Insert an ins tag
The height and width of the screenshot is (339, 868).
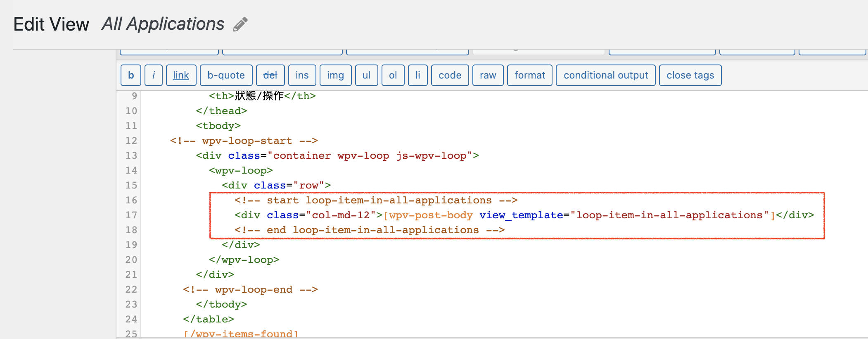tap(302, 75)
